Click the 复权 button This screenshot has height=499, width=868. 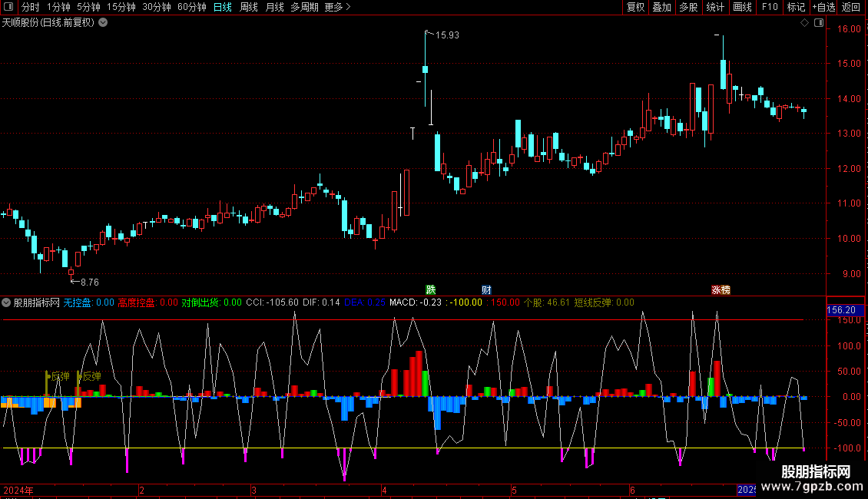[636, 7]
